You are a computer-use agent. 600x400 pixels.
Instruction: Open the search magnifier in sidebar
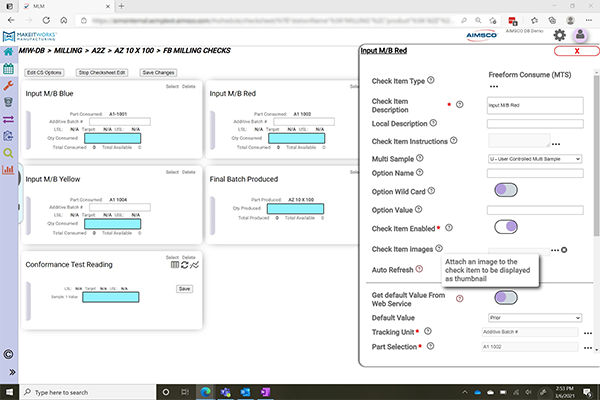click(x=8, y=153)
